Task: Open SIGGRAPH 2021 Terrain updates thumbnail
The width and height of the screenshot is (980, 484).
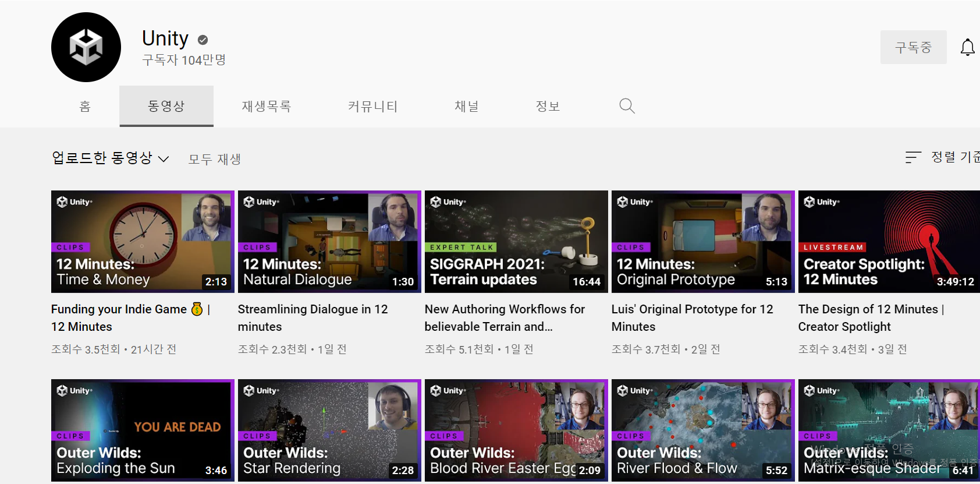Action: [x=516, y=242]
